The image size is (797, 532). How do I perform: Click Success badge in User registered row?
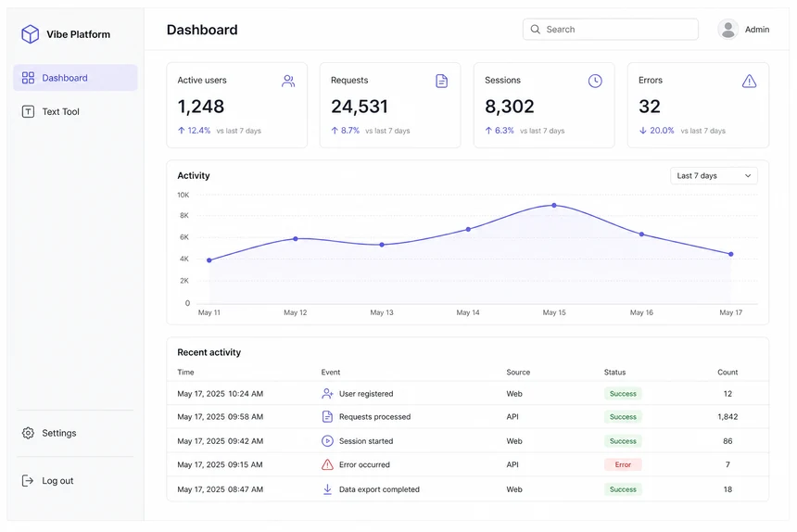(623, 394)
